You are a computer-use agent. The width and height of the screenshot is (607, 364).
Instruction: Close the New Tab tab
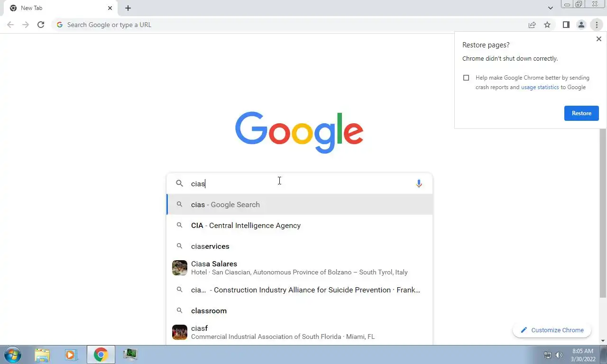(110, 8)
